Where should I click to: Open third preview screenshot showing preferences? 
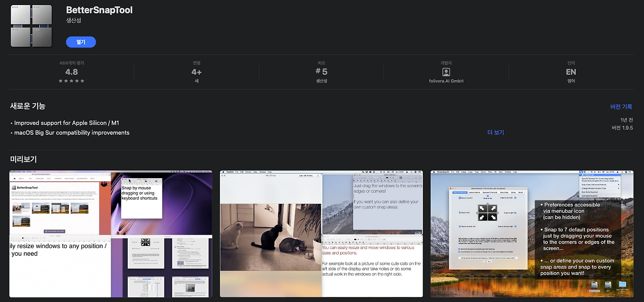click(x=532, y=234)
